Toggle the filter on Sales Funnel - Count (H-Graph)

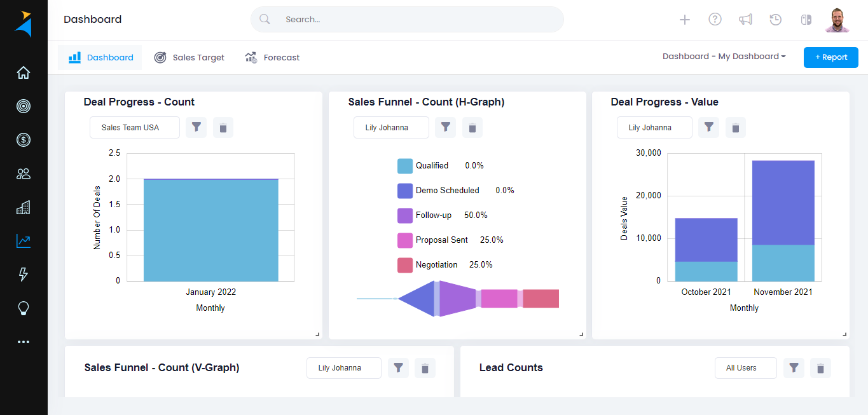pyautogui.click(x=445, y=127)
